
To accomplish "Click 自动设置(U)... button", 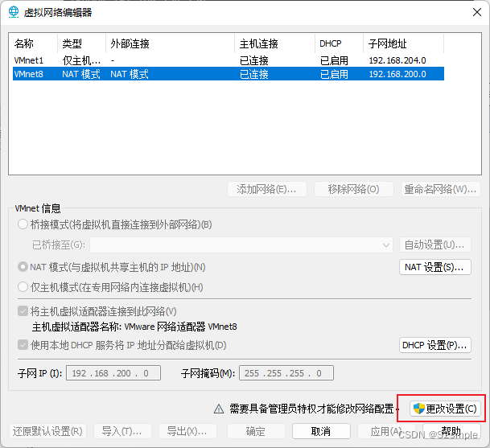I will click(x=434, y=245).
